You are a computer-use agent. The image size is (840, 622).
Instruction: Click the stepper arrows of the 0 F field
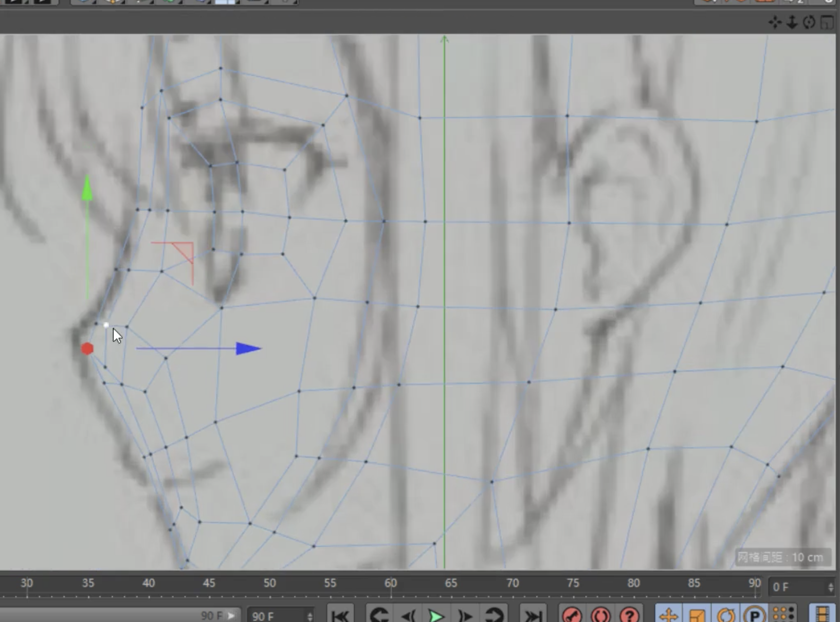pyautogui.click(x=830, y=587)
